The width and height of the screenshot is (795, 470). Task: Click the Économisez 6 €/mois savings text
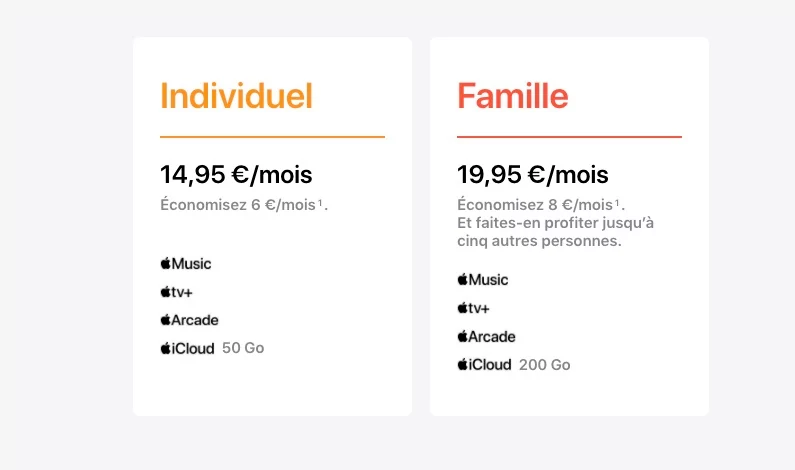coord(238,205)
